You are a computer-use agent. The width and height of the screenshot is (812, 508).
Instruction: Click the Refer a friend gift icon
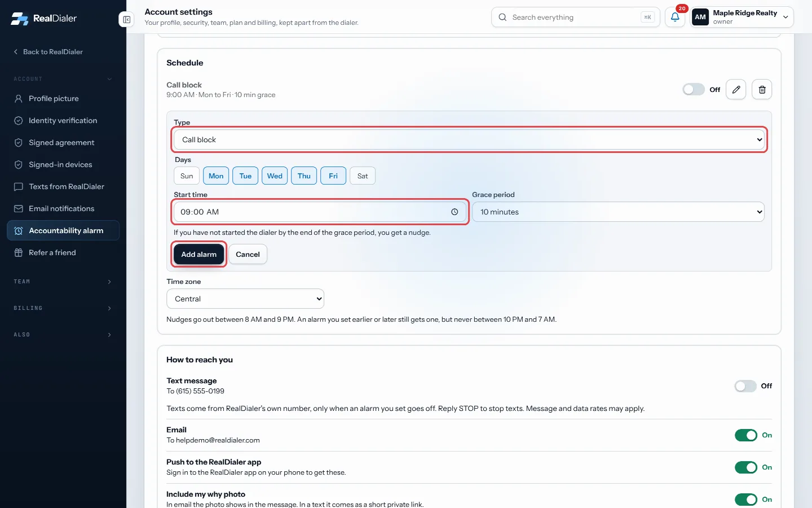tap(18, 252)
